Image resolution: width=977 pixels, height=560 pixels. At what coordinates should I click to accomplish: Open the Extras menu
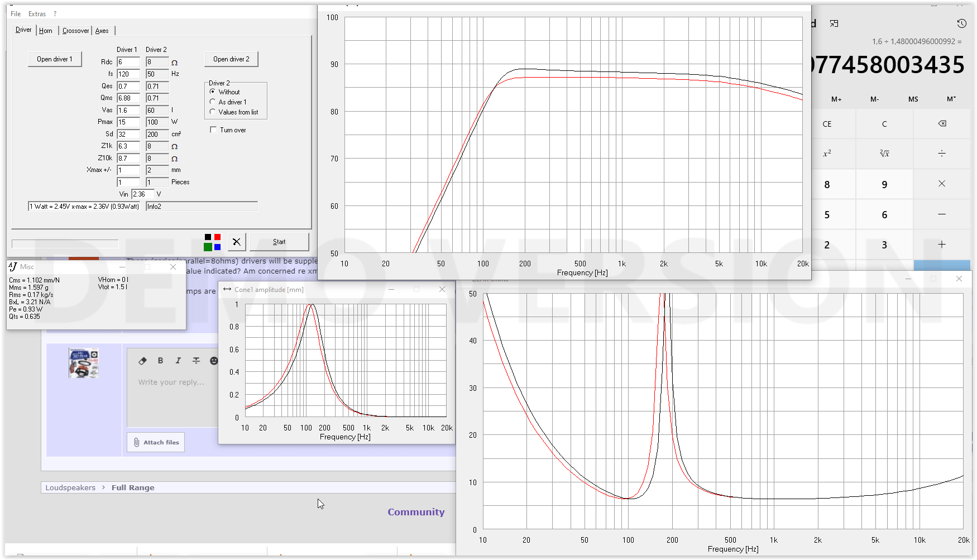click(x=37, y=14)
